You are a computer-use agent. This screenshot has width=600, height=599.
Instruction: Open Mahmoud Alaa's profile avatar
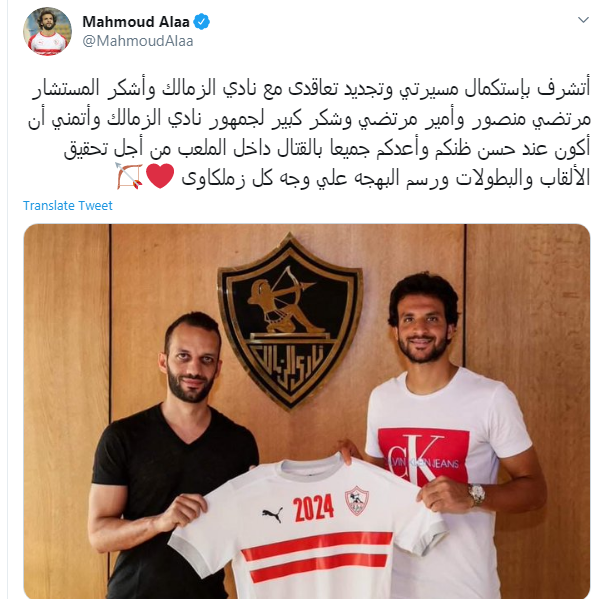pos(47,31)
